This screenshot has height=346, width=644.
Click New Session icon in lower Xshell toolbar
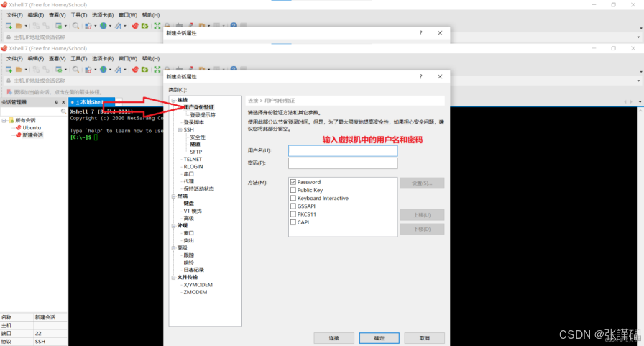tap(9, 70)
